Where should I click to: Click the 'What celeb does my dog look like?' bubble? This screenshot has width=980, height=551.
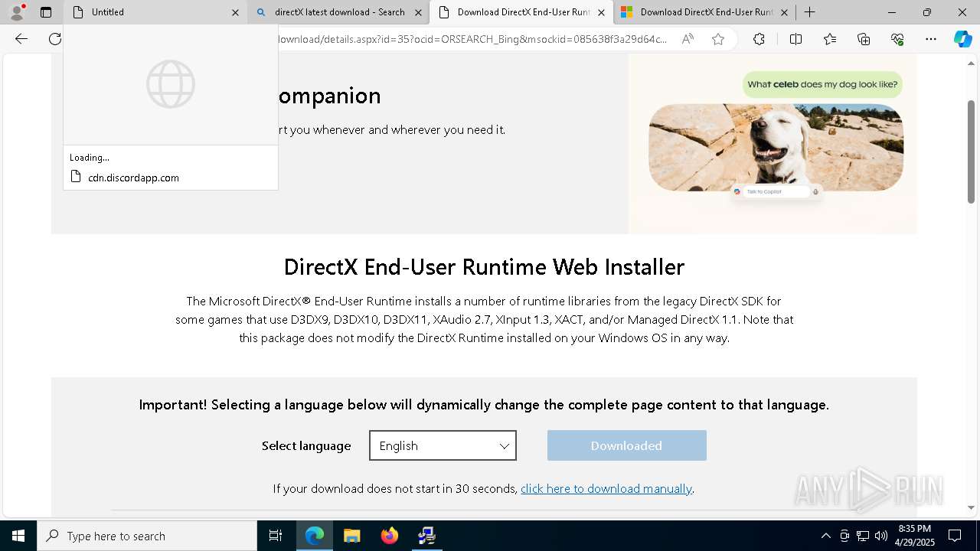(822, 84)
